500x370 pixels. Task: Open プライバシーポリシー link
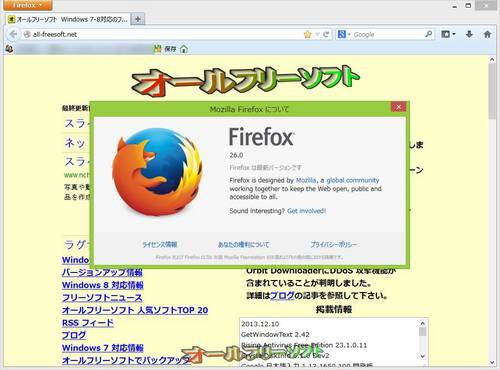click(x=334, y=245)
